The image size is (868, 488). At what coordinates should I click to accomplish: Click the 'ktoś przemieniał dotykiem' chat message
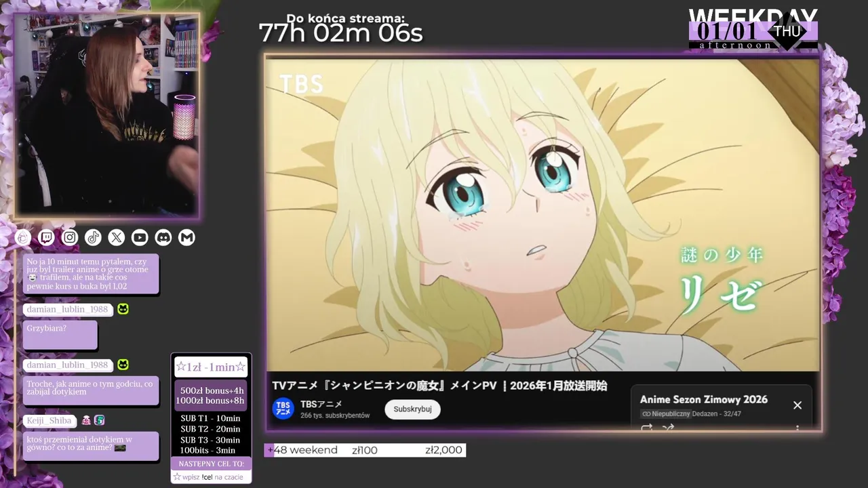(x=91, y=446)
